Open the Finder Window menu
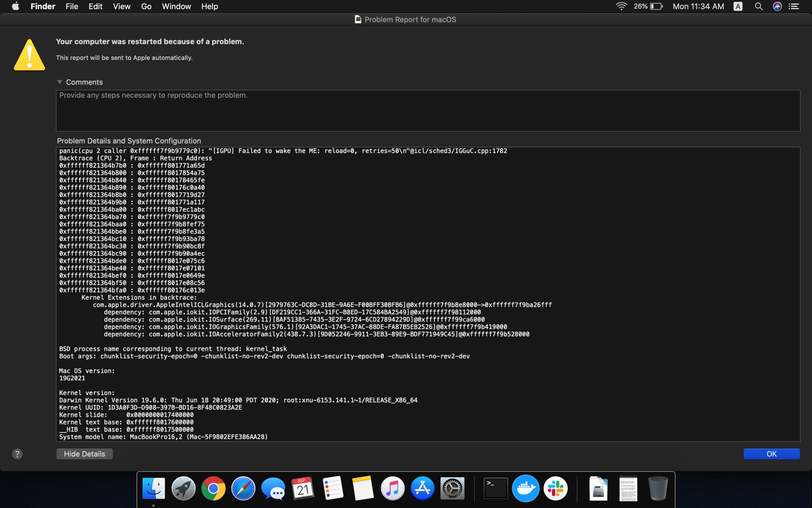 176,6
